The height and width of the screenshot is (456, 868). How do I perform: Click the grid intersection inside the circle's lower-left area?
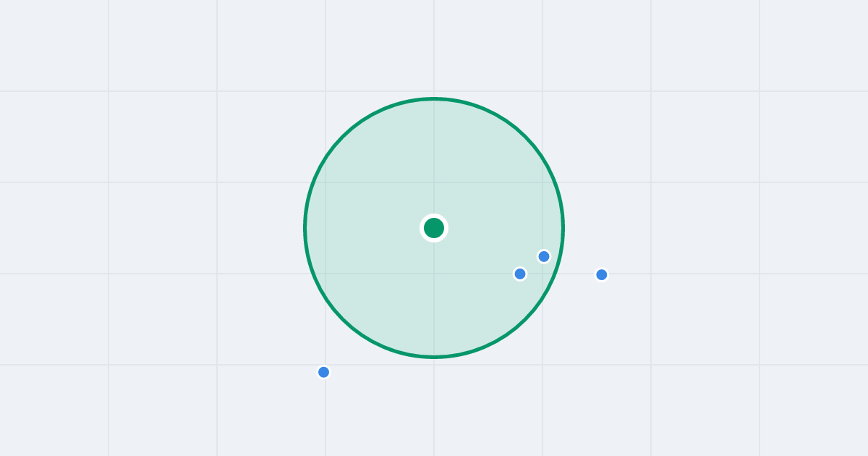(325, 274)
